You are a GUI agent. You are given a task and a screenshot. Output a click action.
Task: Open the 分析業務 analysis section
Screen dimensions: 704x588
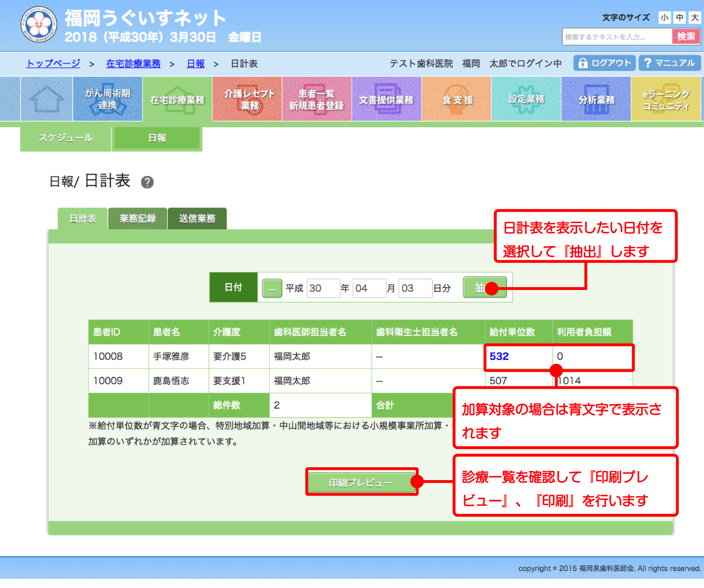[x=596, y=99]
